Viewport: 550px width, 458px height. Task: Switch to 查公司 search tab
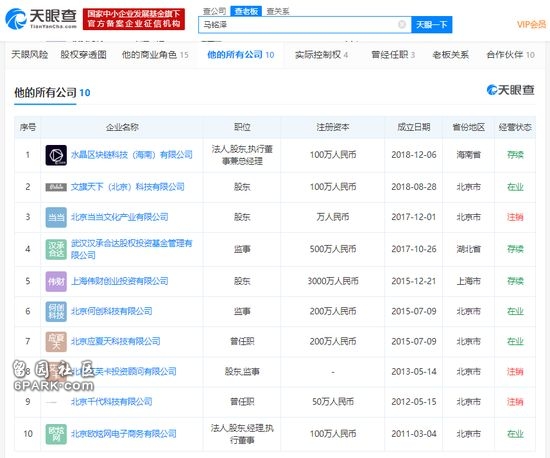214,11
